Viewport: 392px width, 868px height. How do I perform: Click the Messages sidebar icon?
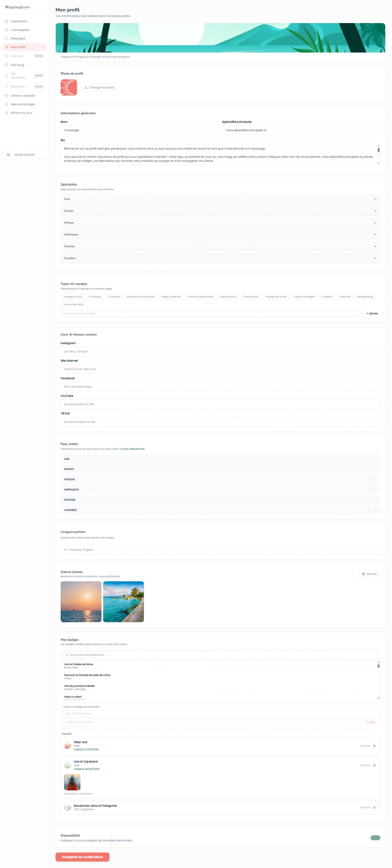pyautogui.click(x=6, y=39)
